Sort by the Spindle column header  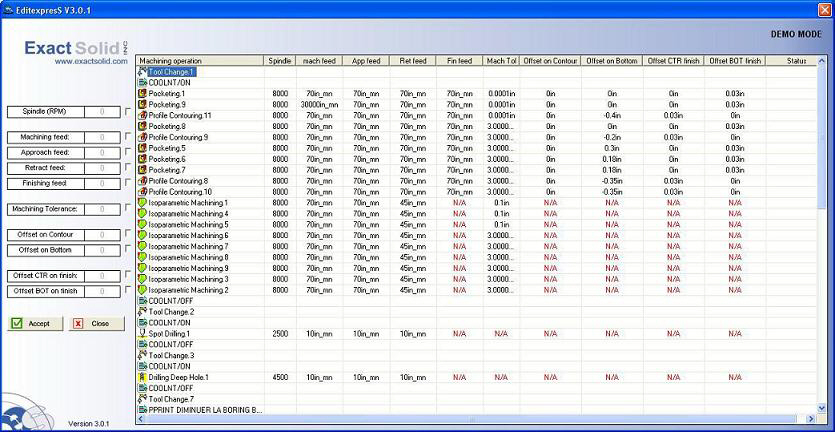pos(280,61)
